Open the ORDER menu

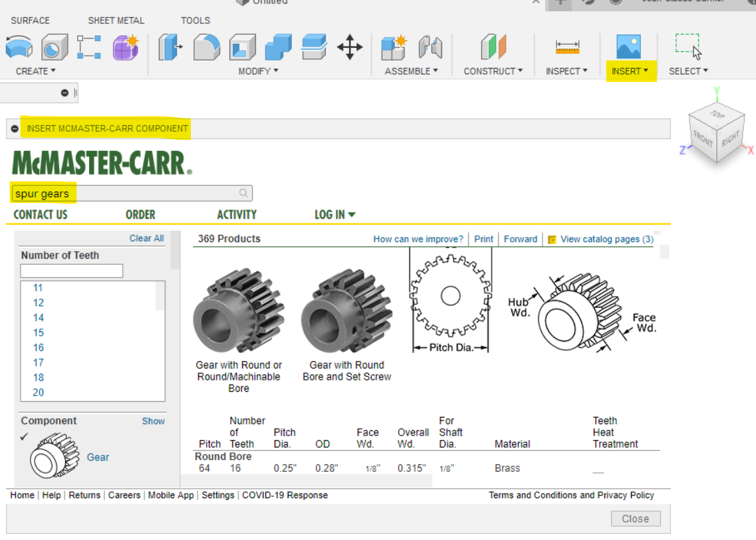[140, 215]
